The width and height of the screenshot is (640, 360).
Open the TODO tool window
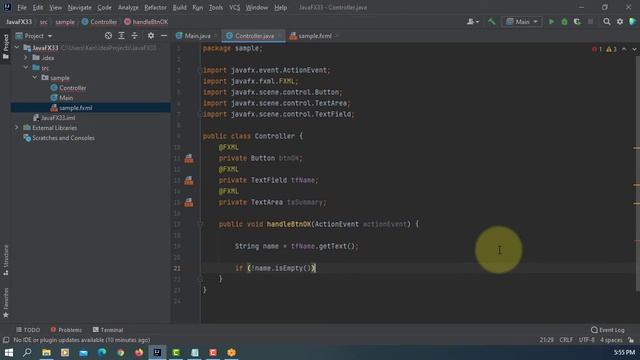click(28, 330)
